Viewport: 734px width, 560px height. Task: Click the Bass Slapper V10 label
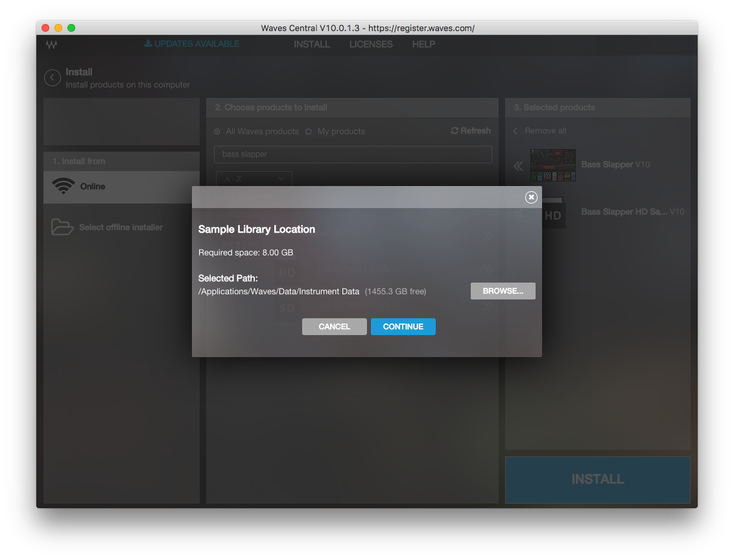(615, 165)
